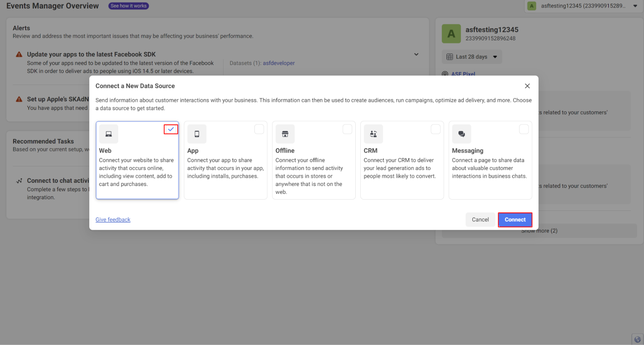Click the Offline storefront icon
Image resolution: width=644 pixels, height=345 pixels.
tap(285, 134)
